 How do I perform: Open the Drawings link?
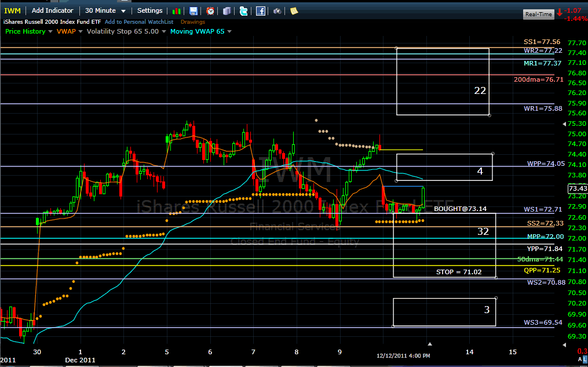[193, 22]
